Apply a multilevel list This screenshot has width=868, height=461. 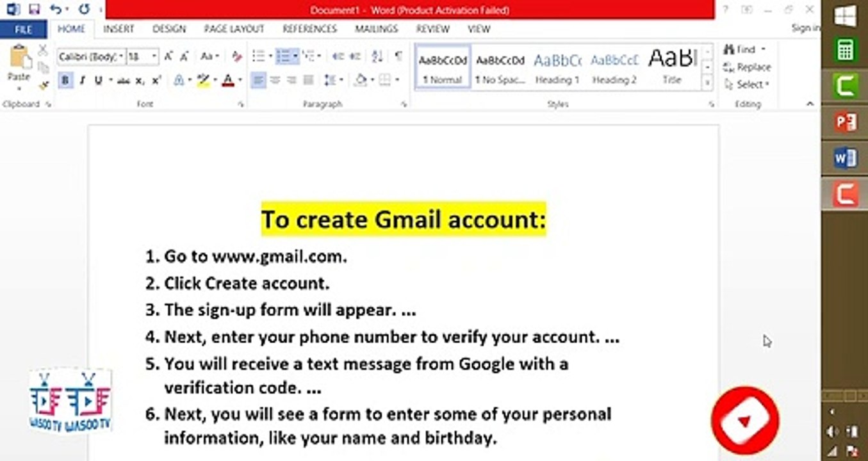(x=308, y=56)
